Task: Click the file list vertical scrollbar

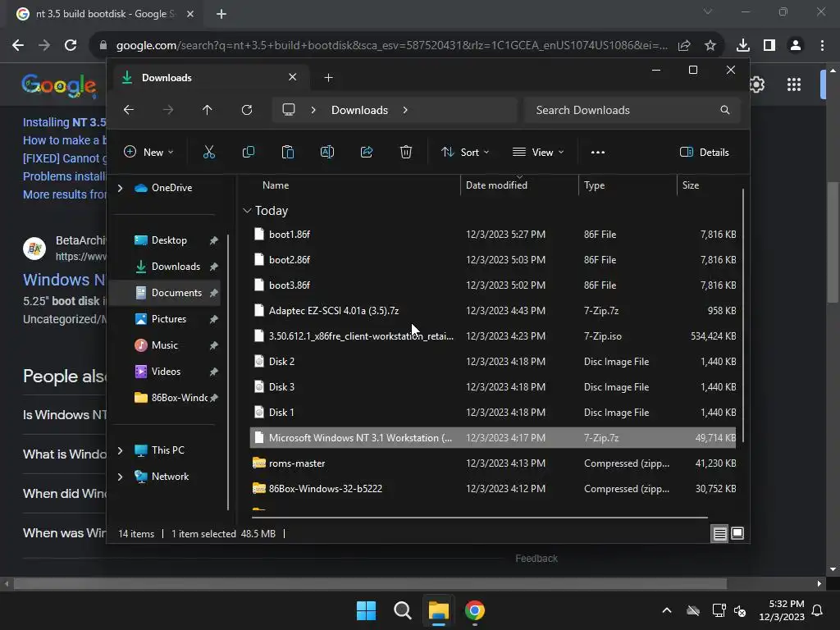Action: pyautogui.click(x=742, y=316)
